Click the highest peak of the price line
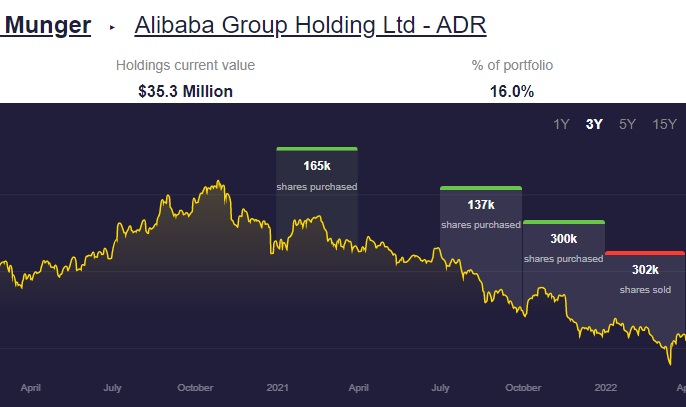Screen dimensions: 686x407 click(x=219, y=182)
